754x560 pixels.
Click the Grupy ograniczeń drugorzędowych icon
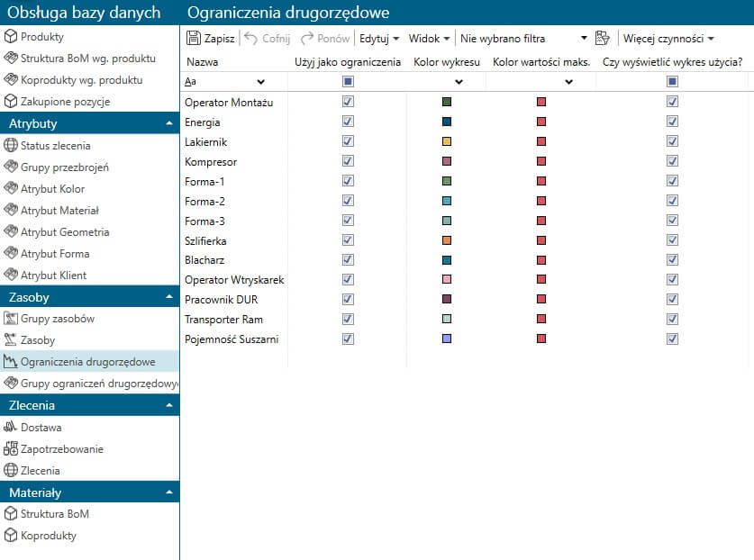pos(11,384)
